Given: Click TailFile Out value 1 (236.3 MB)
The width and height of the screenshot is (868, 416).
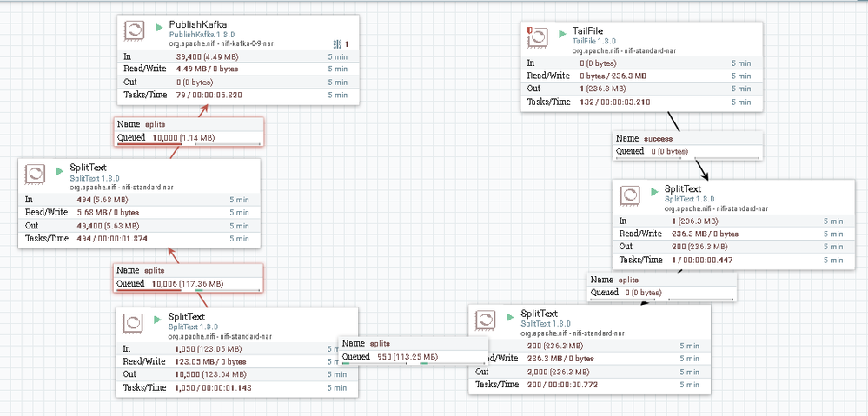Looking at the screenshot, I should [x=603, y=89].
